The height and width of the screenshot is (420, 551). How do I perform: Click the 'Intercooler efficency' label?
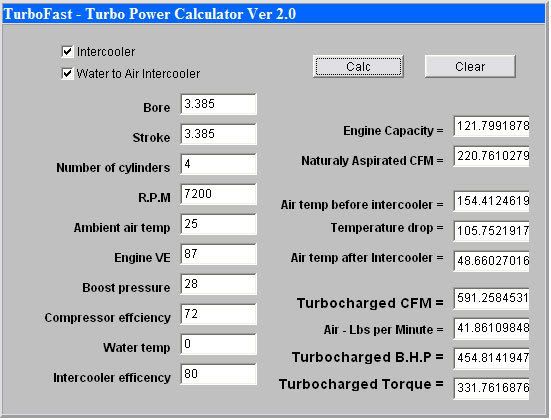112,377
